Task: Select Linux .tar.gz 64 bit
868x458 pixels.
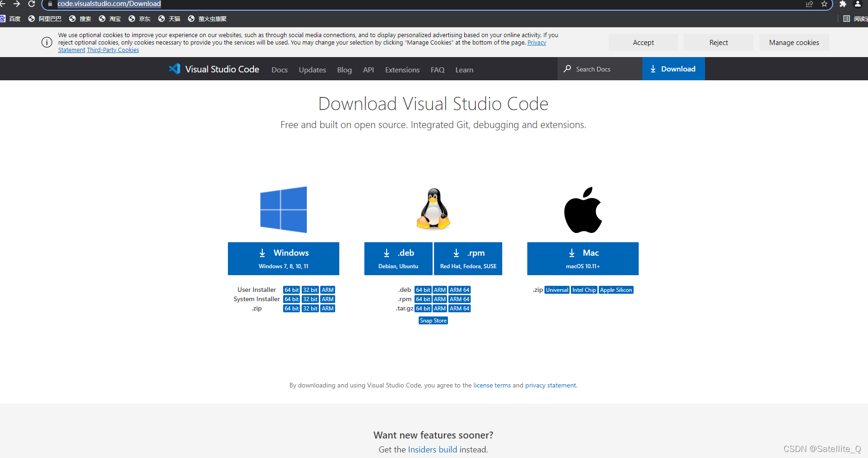Action: [x=423, y=309]
